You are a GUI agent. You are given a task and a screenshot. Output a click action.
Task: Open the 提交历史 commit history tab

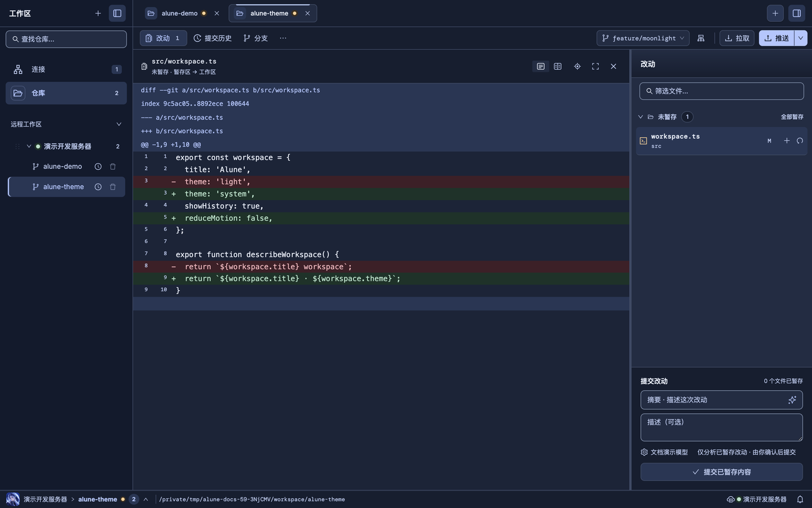tap(213, 38)
